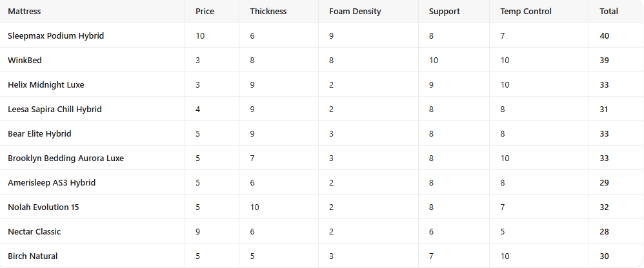This screenshot has height=268, width=644.
Task: Select the Helix Midnight Luxe cell
Action: (x=46, y=85)
